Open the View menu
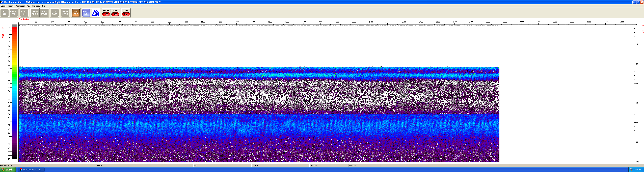The height and width of the screenshot is (172, 644). [x=29, y=6]
